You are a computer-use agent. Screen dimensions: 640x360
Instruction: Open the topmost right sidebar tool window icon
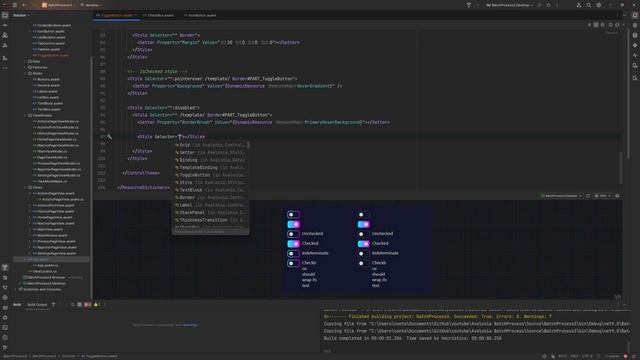pos(635,15)
